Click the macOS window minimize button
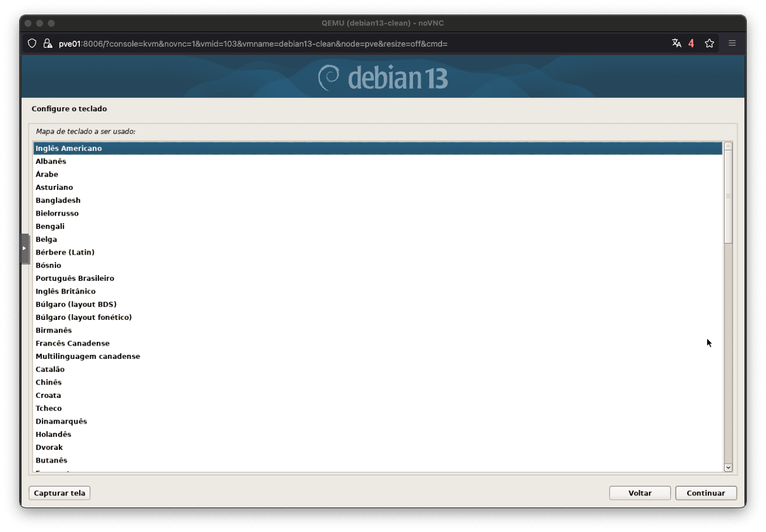 (40, 23)
